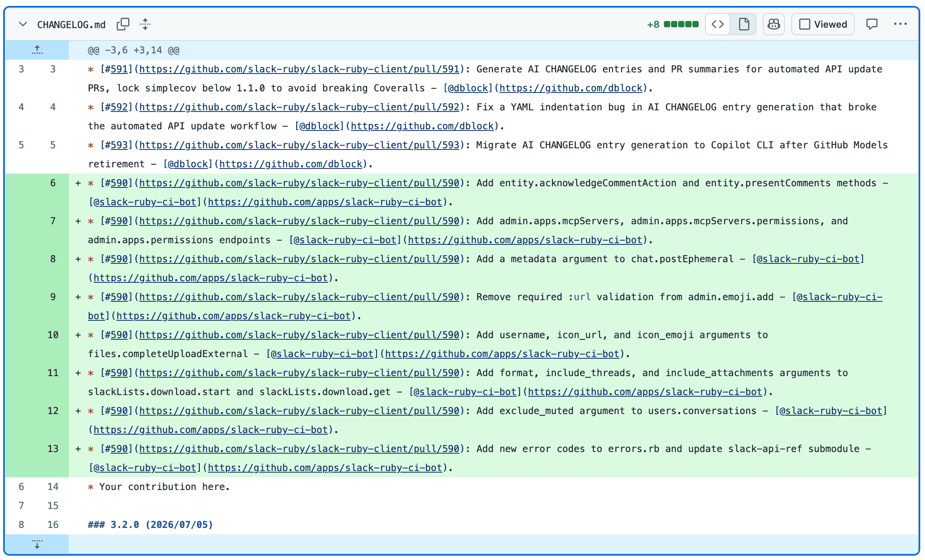Open pull 590 link on added line 10
Screen dimensions: 925x560
click(x=299, y=335)
